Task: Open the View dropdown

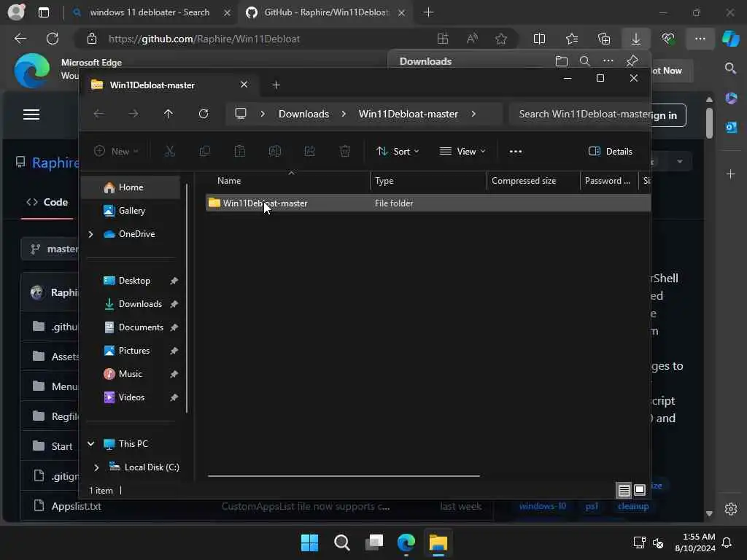Action: [x=462, y=152]
